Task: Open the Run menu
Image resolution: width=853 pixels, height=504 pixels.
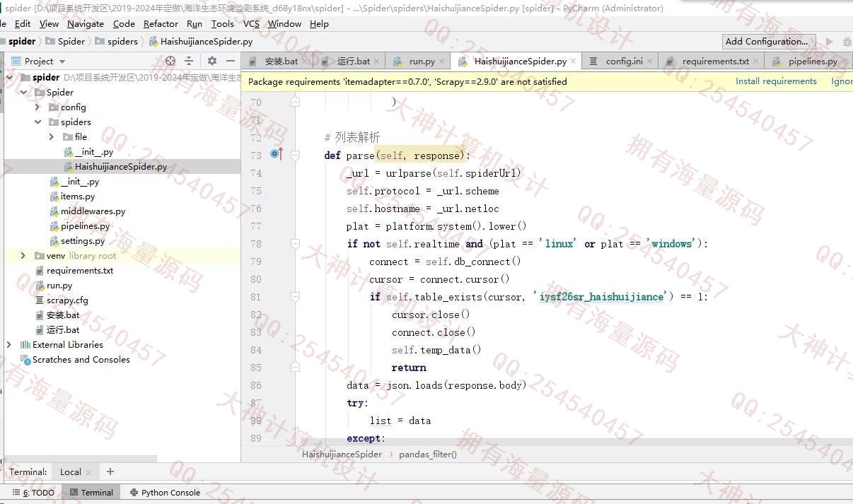Action: point(195,23)
